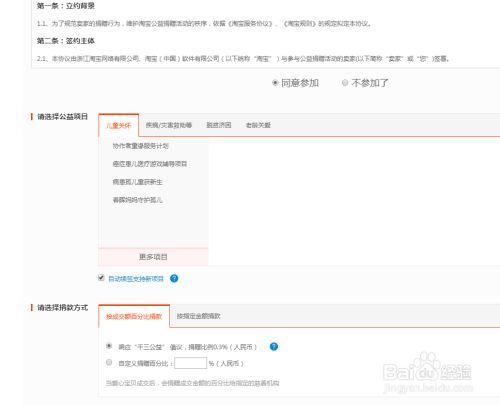The width and height of the screenshot is (500, 405).
Task: Open help icon beside auto-support checkbox
Action: pos(174,278)
